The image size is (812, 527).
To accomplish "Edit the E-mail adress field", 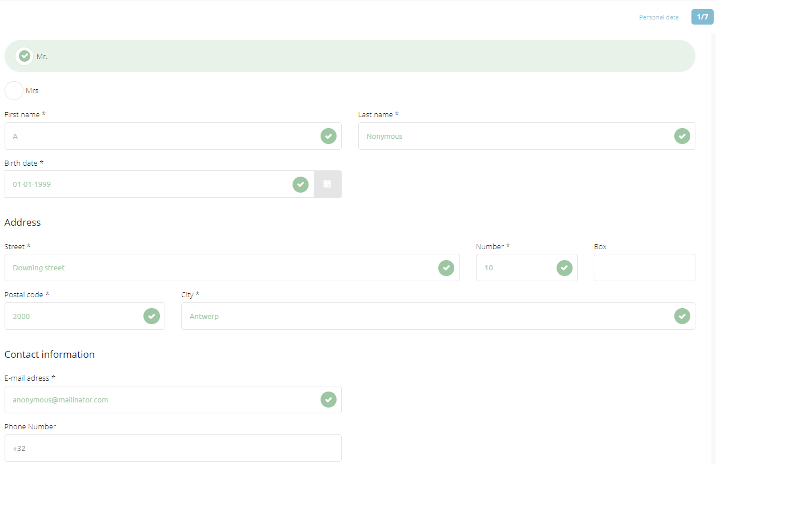I will [173, 400].
